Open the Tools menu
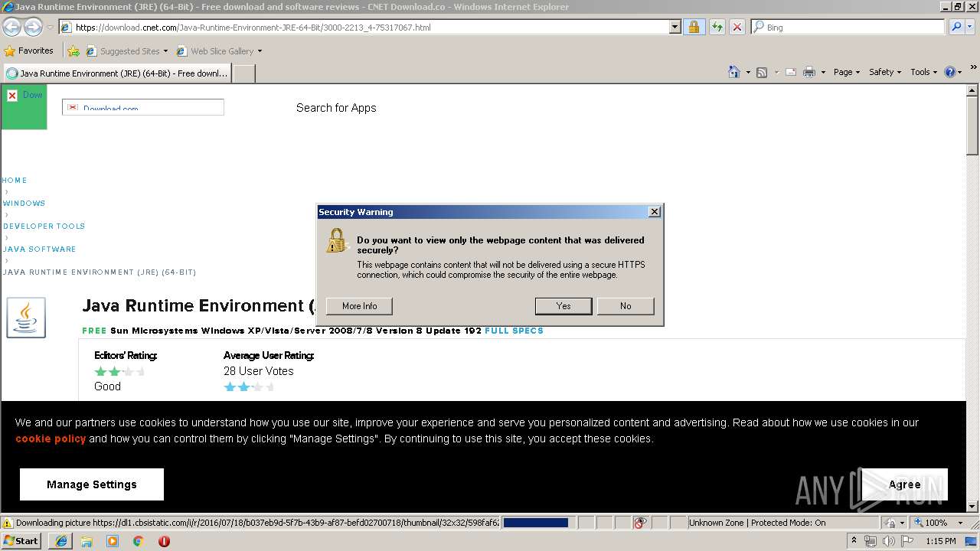Screen dimensions: 980x551 tap(924, 72)
